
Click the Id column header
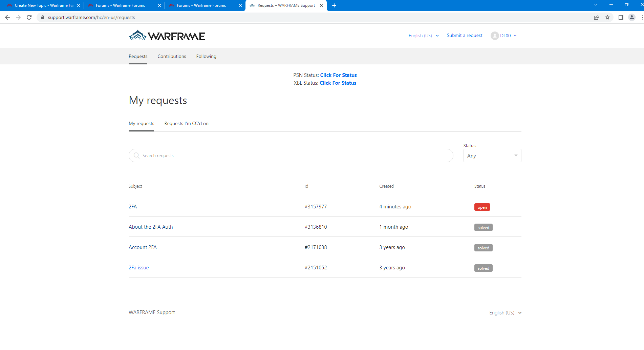click(306, 186)
